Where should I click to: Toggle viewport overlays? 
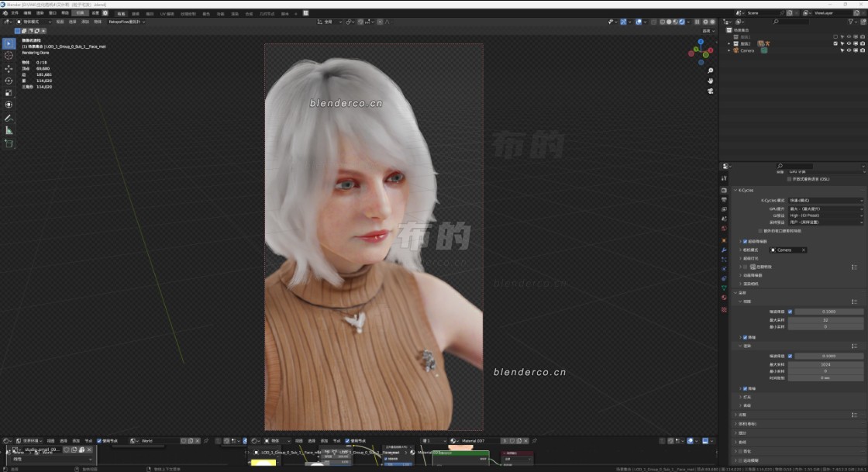tap(639, 22)
